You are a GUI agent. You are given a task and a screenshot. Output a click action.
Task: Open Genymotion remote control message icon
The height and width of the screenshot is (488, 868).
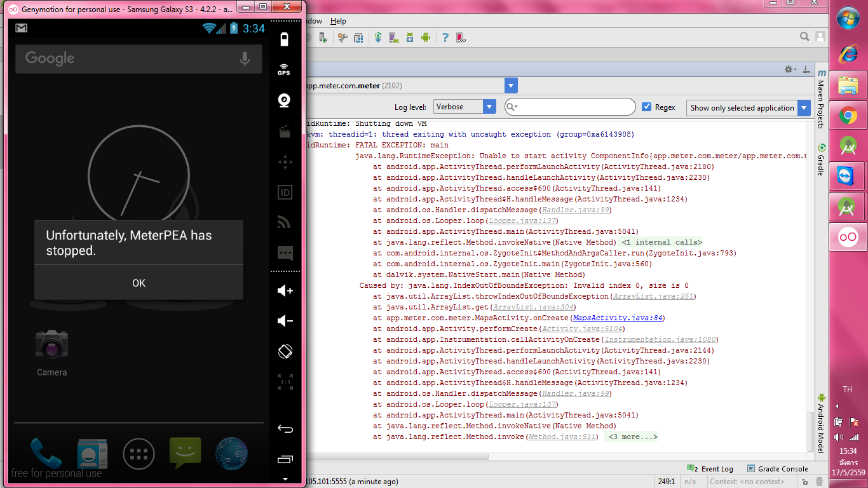coord(285,254)
